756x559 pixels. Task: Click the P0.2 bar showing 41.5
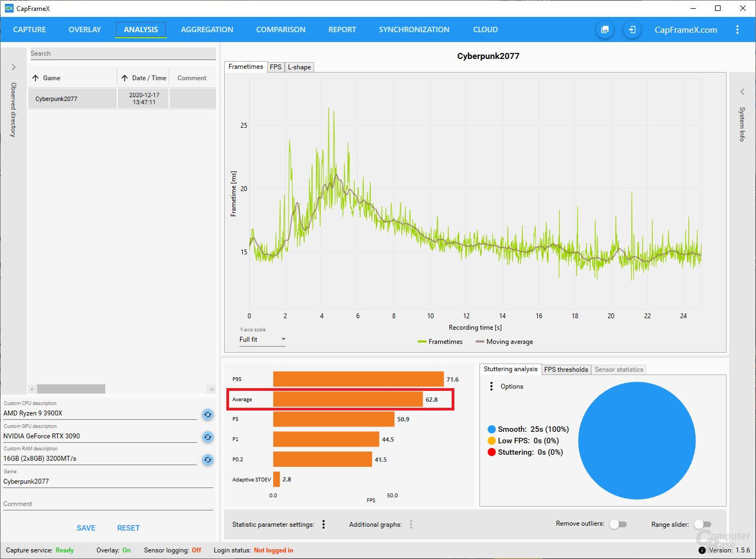coord(322,459)
